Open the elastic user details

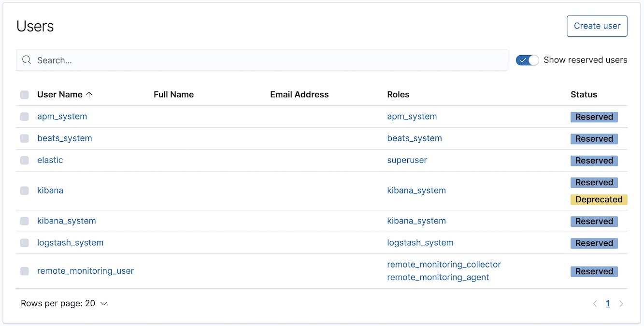[50, 160]
